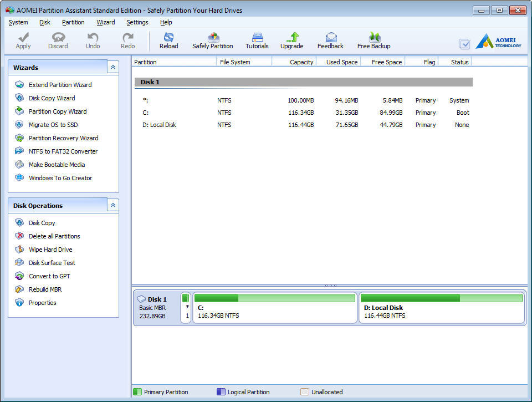Sort by the File System column header

point(244,62)
